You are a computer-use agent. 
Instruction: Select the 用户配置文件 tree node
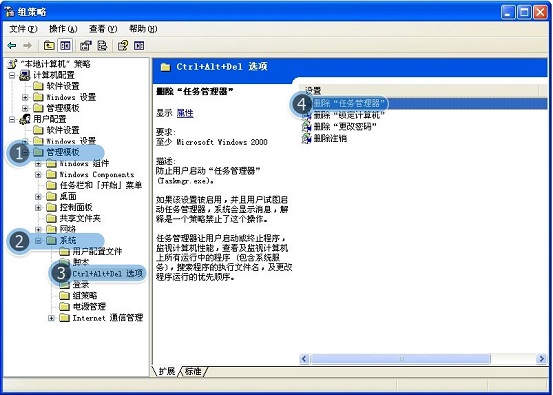coord(97,251)
